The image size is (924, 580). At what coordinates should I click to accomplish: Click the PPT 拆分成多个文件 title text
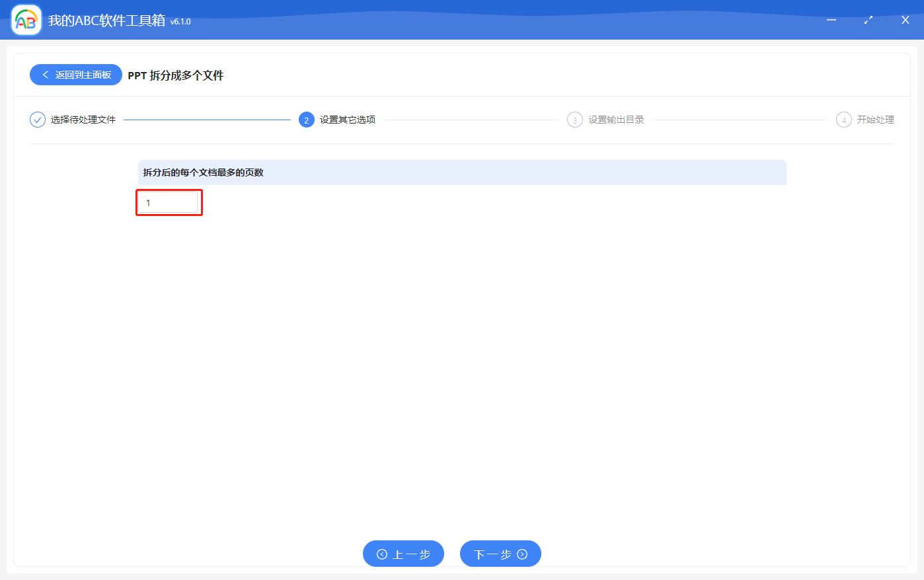[174, 75]
